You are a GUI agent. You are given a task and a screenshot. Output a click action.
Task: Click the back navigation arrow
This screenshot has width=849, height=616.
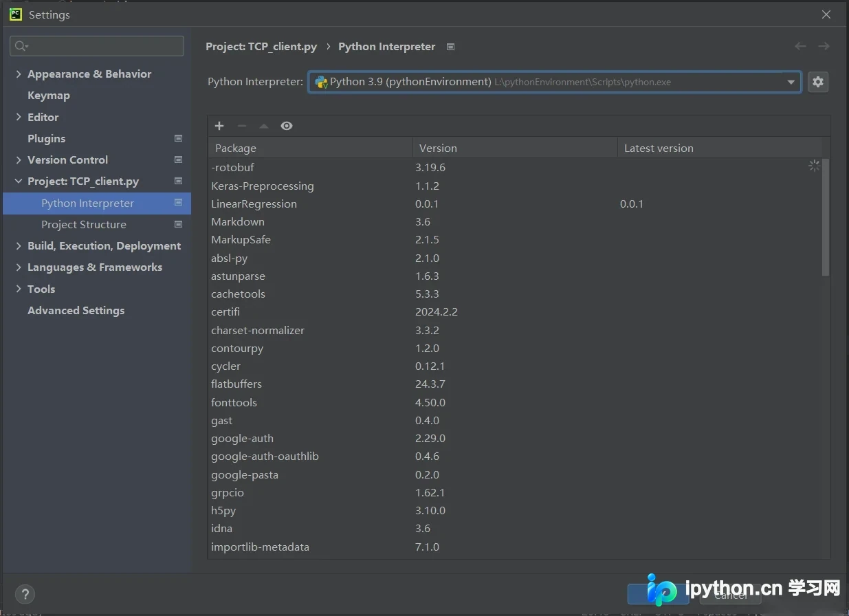800,46
